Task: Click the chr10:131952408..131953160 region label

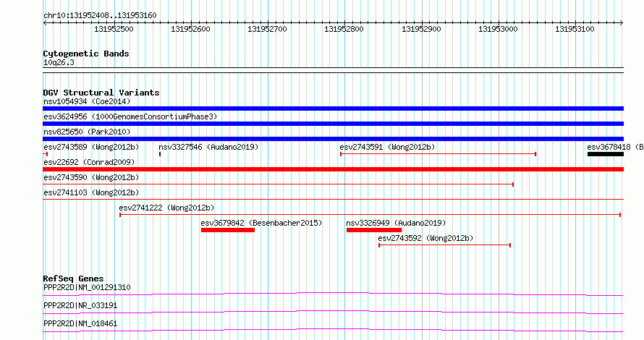Action: pos(100,16)
